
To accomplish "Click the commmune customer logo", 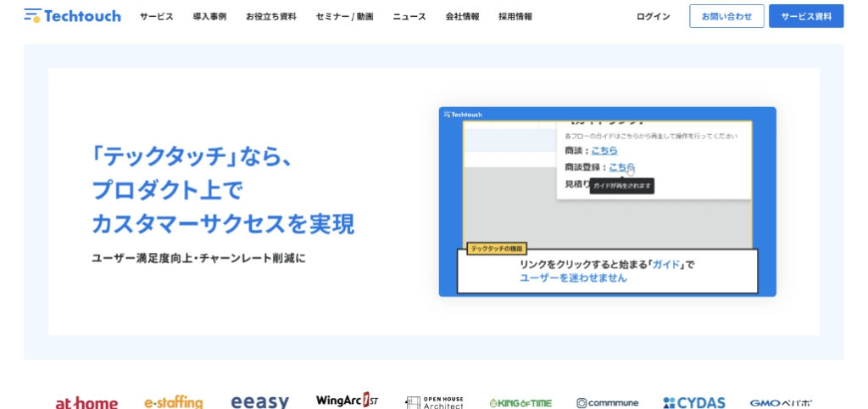I will click(x=607, y=403).
